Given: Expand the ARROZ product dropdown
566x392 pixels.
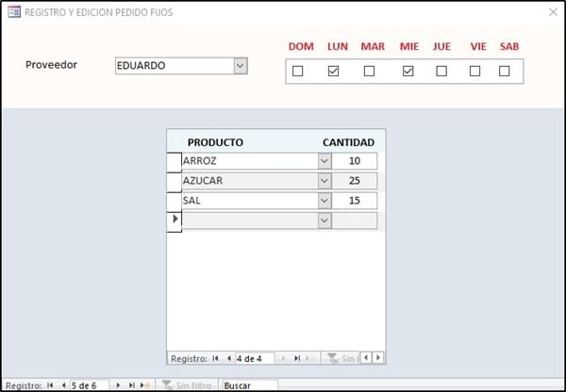Looking at the screenshot, I should [324, 161].
